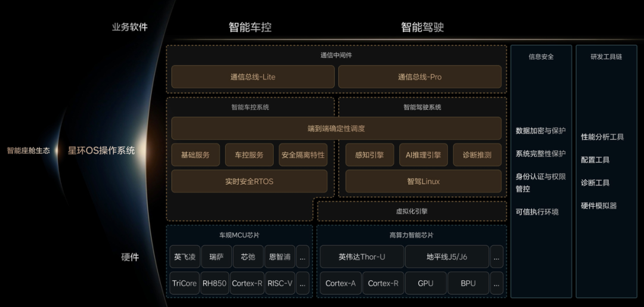Select the 感知引擎 box

370,155
